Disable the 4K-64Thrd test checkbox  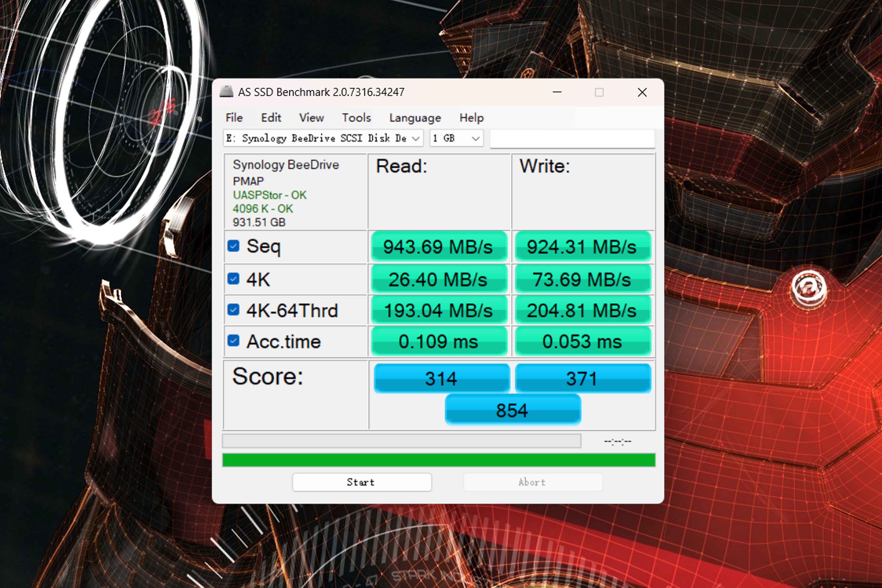pyautogui.click(x=233, y=310)
